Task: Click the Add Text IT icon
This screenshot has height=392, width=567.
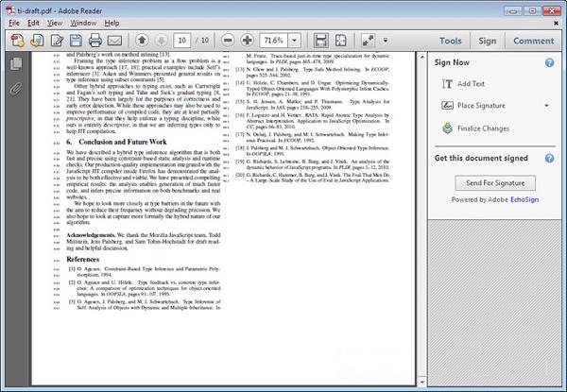Action: click(x=447, y=84)
